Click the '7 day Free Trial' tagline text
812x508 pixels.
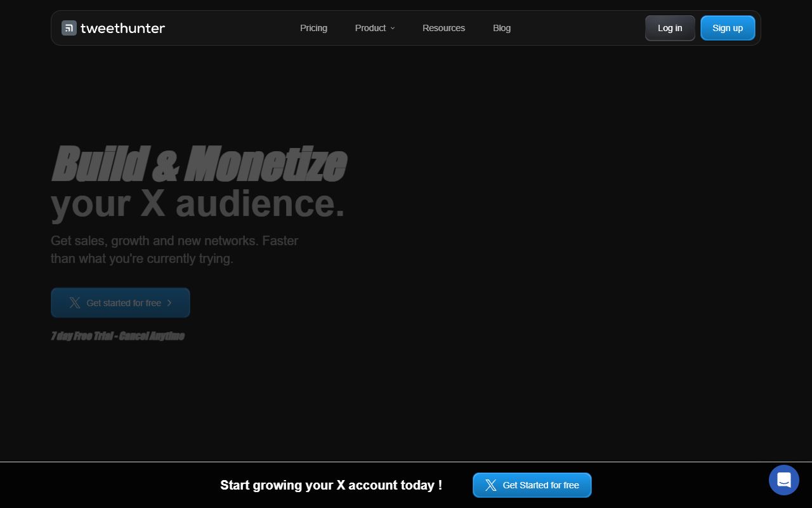118,336
